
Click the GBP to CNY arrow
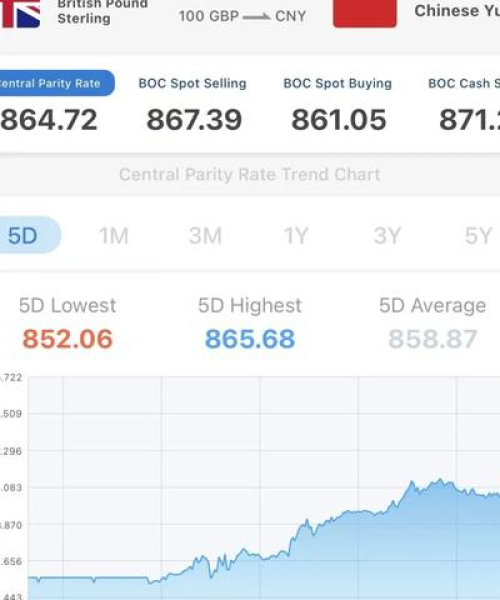coord(256,17)
